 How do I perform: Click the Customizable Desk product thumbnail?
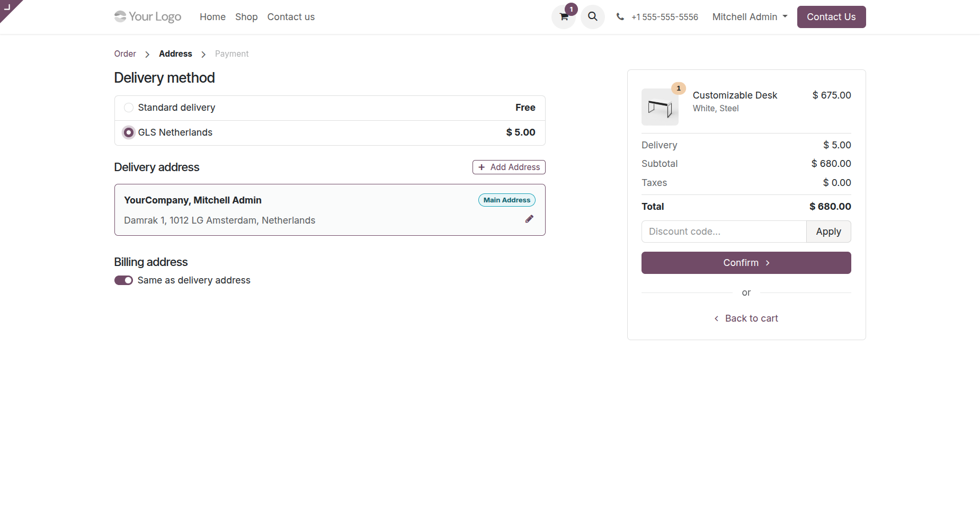click(x=660, y=107)
